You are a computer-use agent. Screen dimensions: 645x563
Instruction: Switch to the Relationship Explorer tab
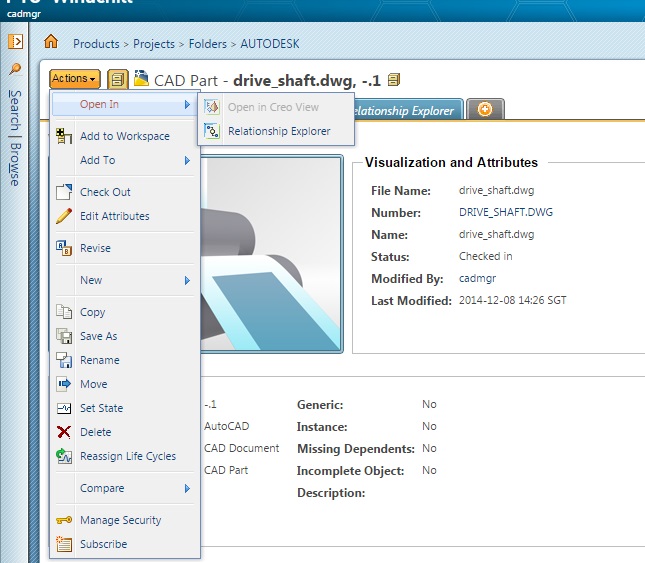point(407,110)
